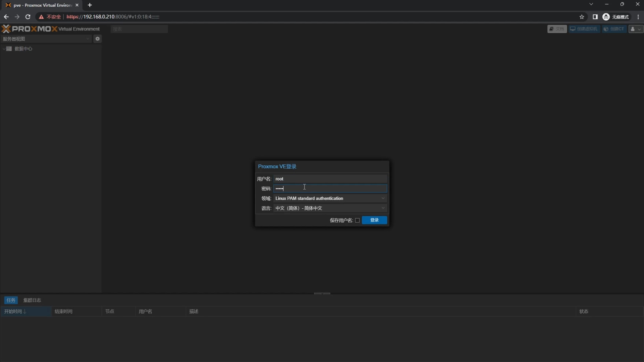This screenshot has height=362, width=644.
Task: Open a new browser tab
Action: point(90,5)
